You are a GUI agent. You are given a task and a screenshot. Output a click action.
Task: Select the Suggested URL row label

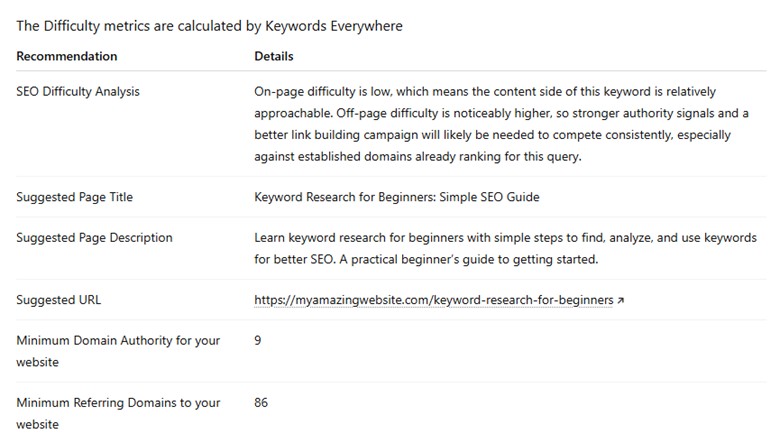coord(59,299)
